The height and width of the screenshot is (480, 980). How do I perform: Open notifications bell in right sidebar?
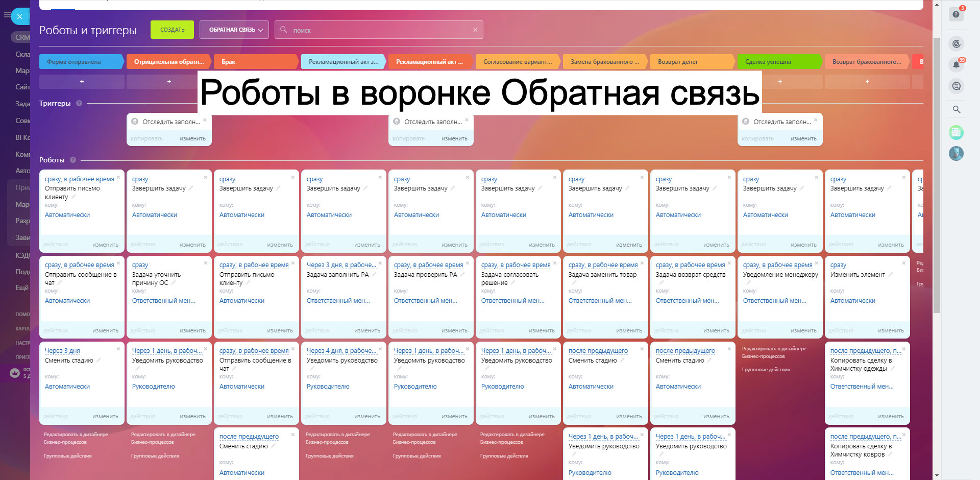click(956, 65)
